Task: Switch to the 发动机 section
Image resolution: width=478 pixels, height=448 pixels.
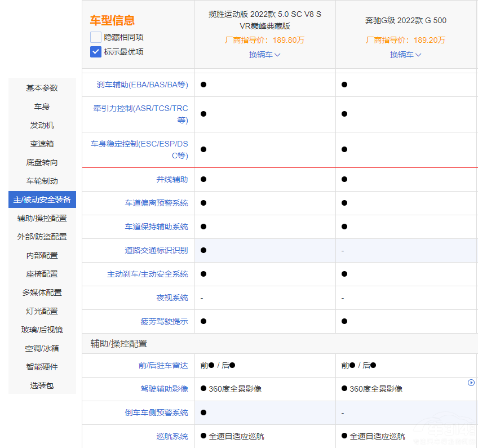Action: click(41, 125)
